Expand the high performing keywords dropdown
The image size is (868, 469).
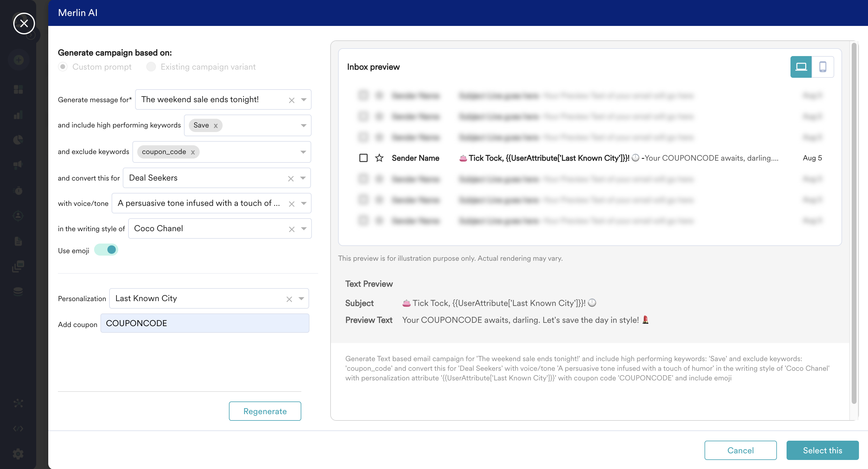pyautogui.click(x=303, y=126)
